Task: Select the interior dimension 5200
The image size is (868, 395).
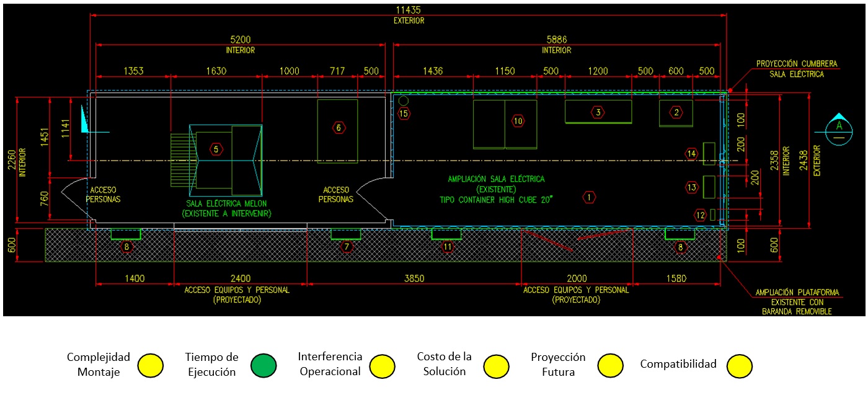Action: 239,40
